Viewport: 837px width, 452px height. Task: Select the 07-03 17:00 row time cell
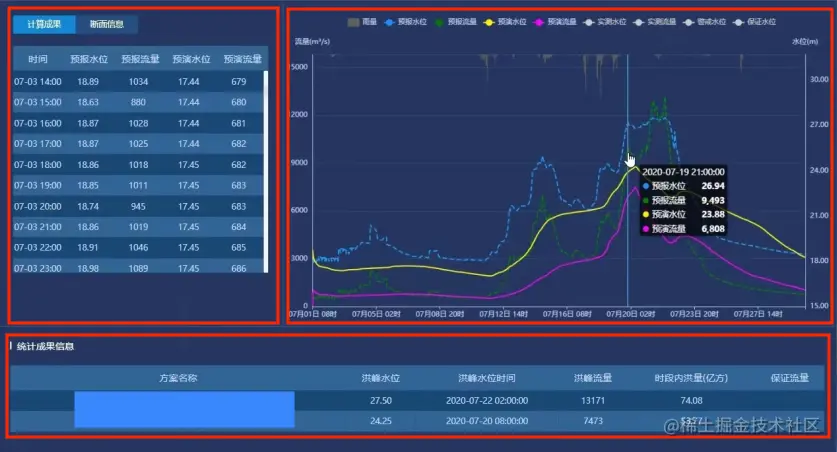38,144
